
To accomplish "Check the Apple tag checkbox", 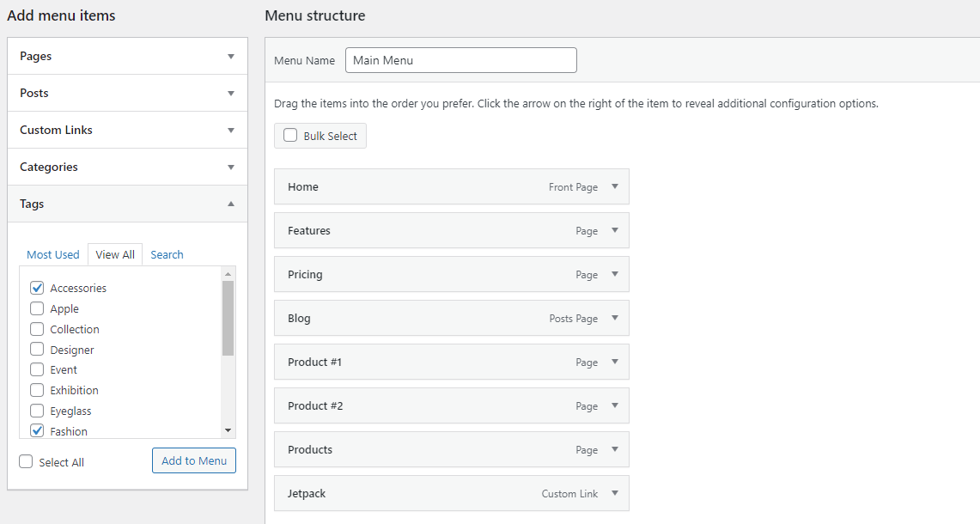I will [36, 308].
